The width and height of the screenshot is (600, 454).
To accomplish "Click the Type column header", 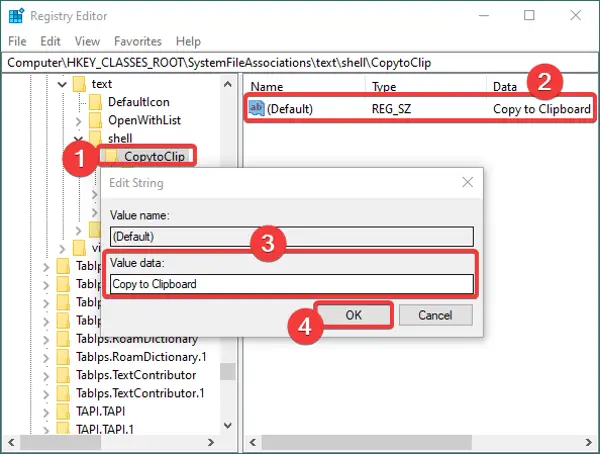I will [384, 87].
